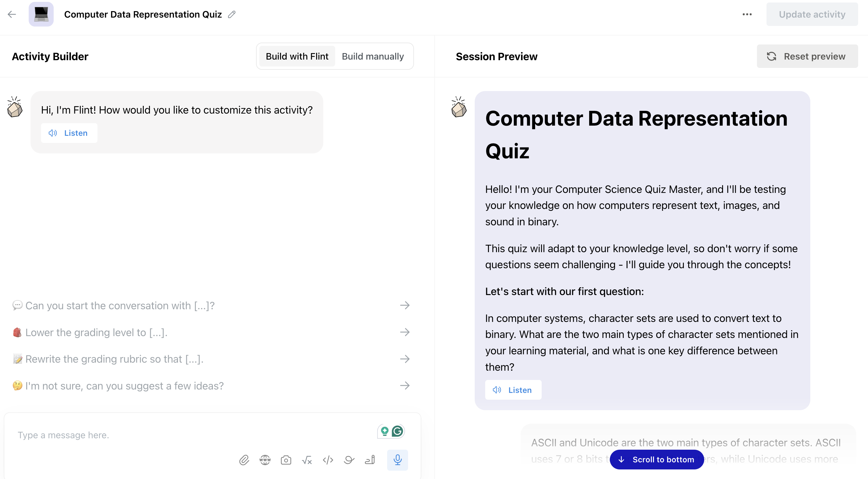Screen dimensions: 868x479
Task: Open the whiteboard scribble drawing tool
Action: [349, 460]
